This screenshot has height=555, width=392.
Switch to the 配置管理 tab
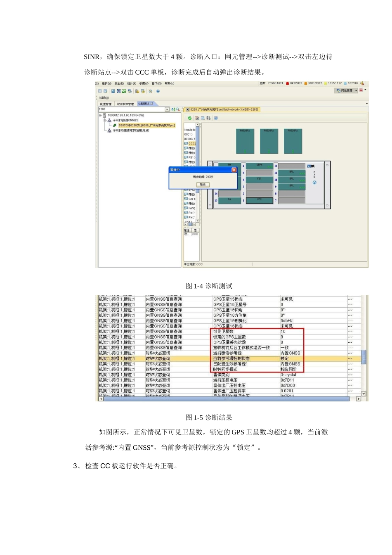106,104
